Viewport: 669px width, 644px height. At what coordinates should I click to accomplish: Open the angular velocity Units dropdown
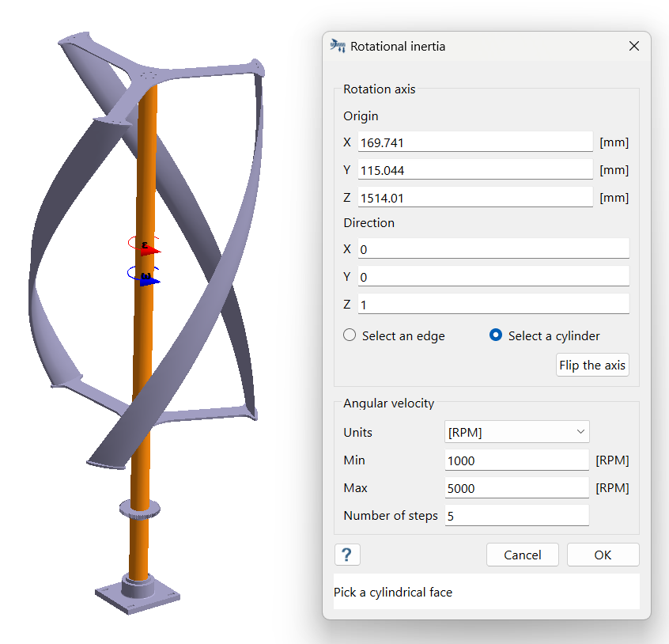tap(517, 432)
